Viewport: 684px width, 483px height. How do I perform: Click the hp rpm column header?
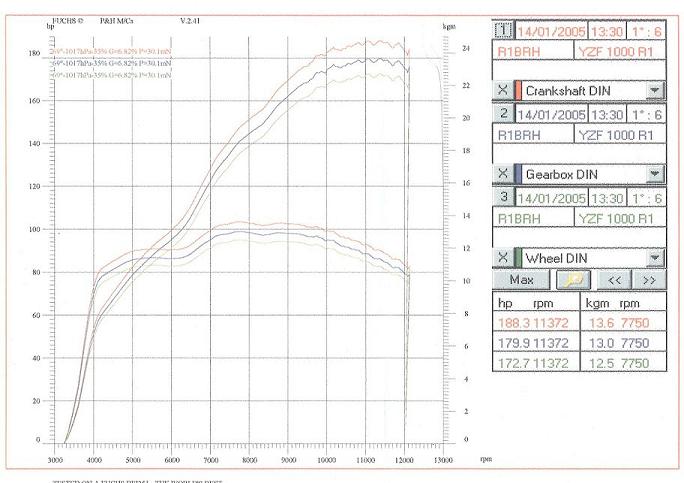[x=536, y=303]
